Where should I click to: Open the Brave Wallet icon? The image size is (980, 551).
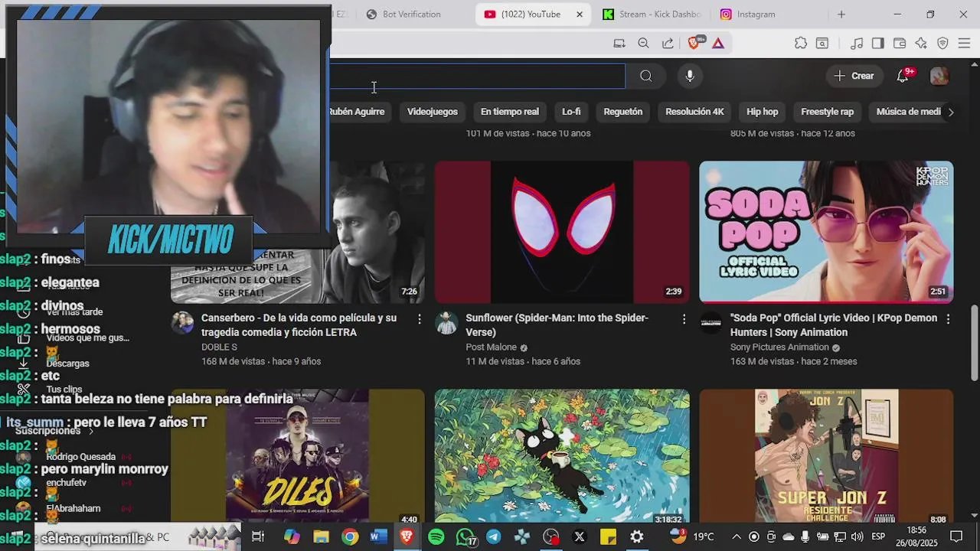click(x=900, y=44)
